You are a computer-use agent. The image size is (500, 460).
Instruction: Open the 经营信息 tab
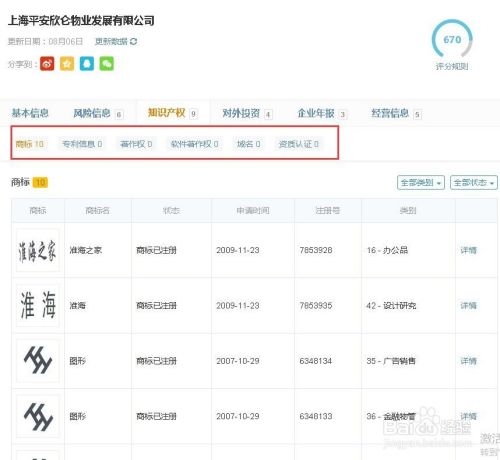point(396,113)
